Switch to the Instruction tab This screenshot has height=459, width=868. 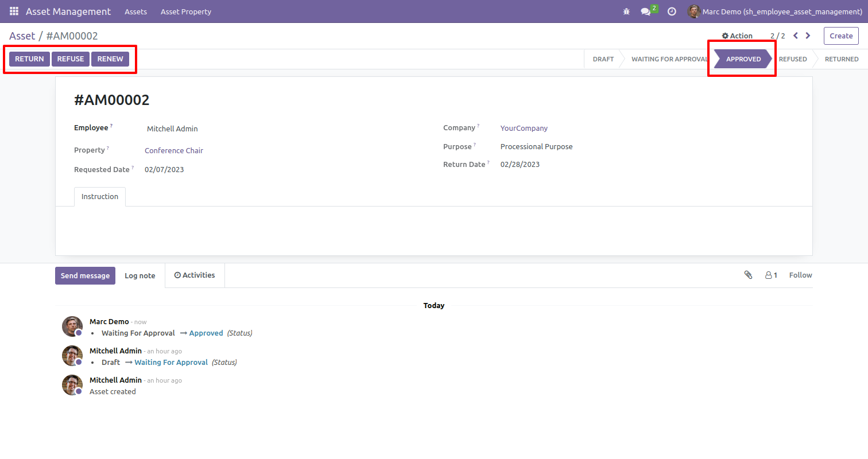tap(100, 196)
